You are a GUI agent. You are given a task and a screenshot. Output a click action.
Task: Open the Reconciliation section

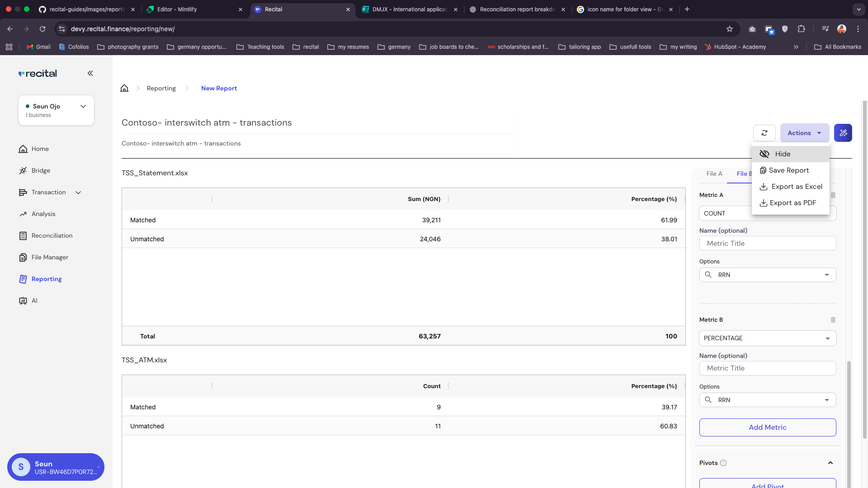(52, 235)
